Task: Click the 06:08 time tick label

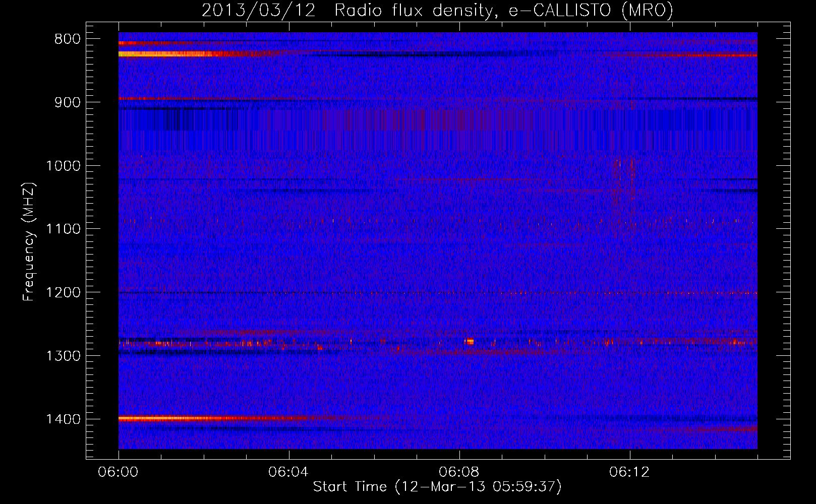Action: [459, 472]
